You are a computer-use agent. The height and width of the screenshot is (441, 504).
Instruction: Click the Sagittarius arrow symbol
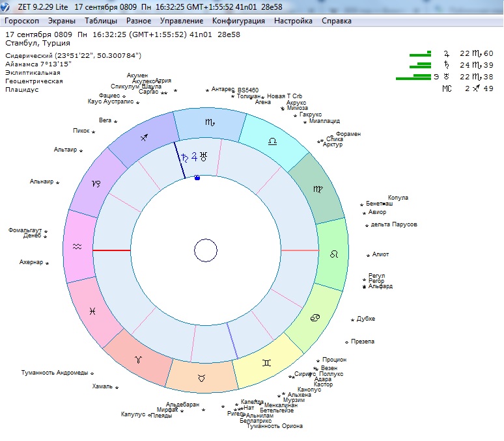[x=144, y=139]
